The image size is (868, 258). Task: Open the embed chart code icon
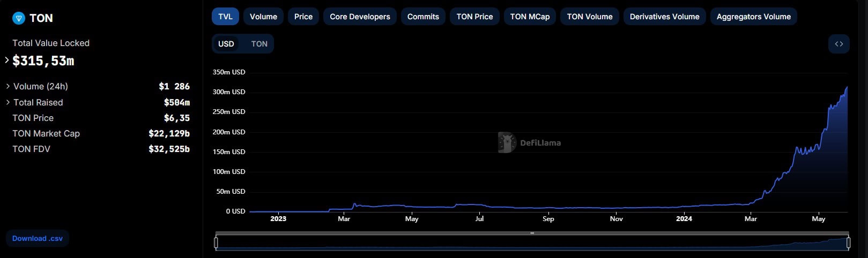pos(839,44)
